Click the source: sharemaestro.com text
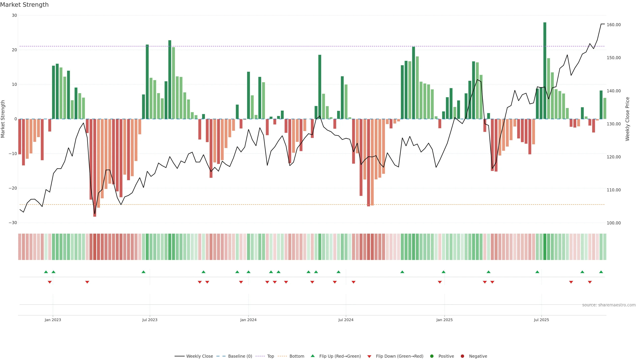This screenshot has width=644, height=362. coord(609,305)
